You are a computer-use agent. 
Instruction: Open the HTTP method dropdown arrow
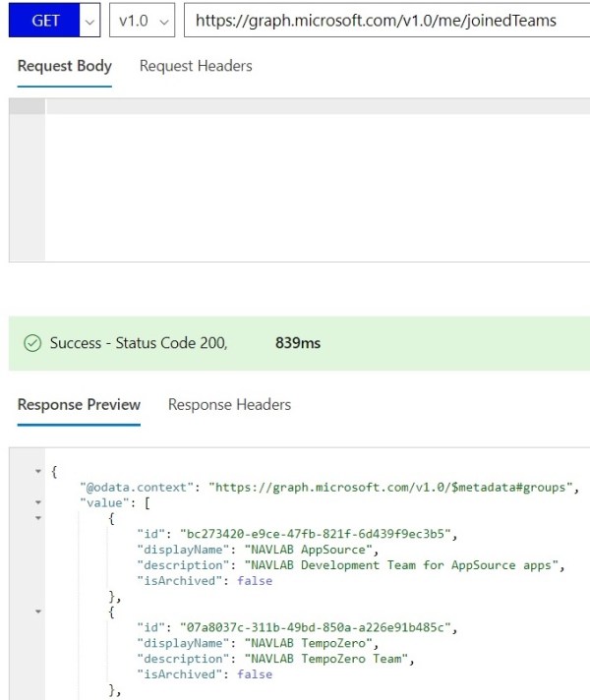[90, 21]
